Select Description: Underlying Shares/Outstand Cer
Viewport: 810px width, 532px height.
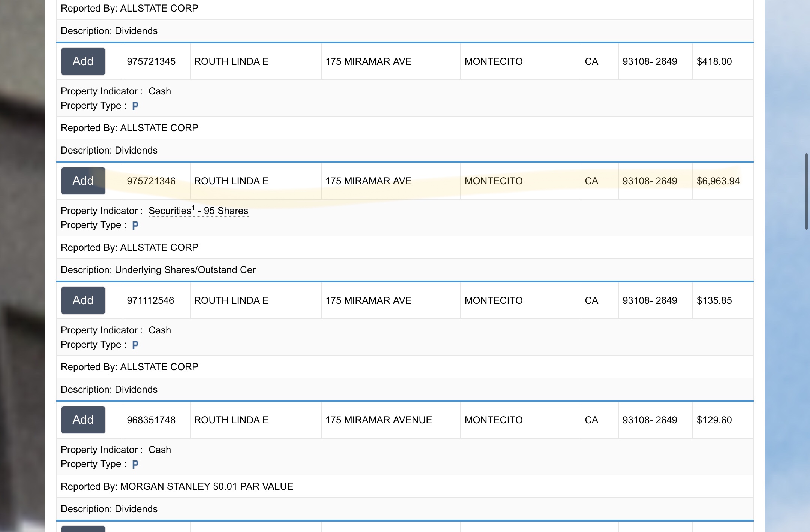click(158, 270)
